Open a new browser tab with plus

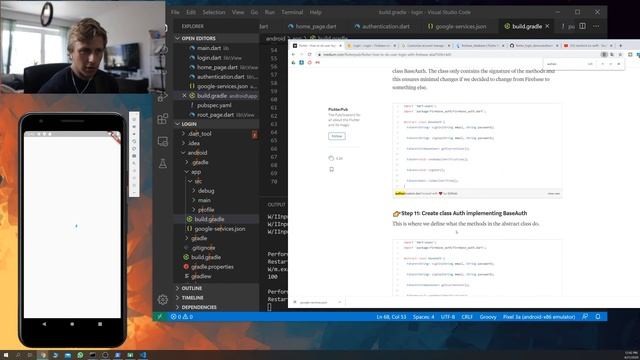(x=620, y=46)
